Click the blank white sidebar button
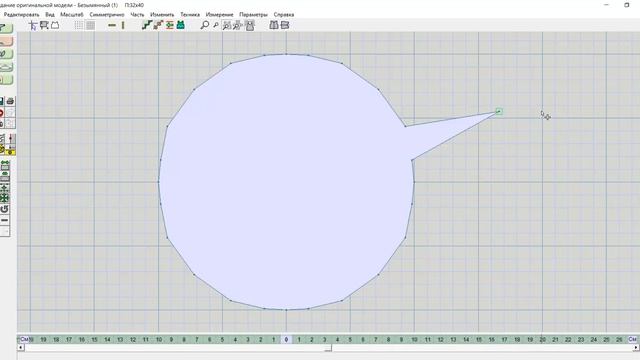 (4, 232)
